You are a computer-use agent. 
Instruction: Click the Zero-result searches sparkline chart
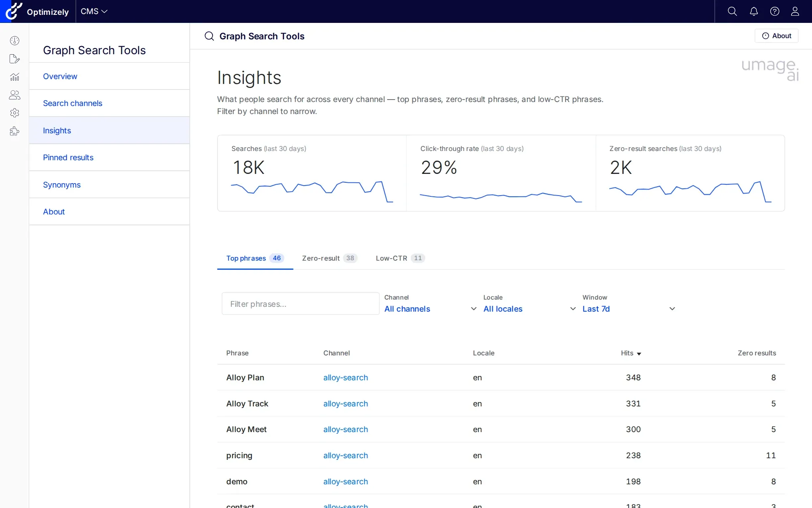tap(690, 192)
